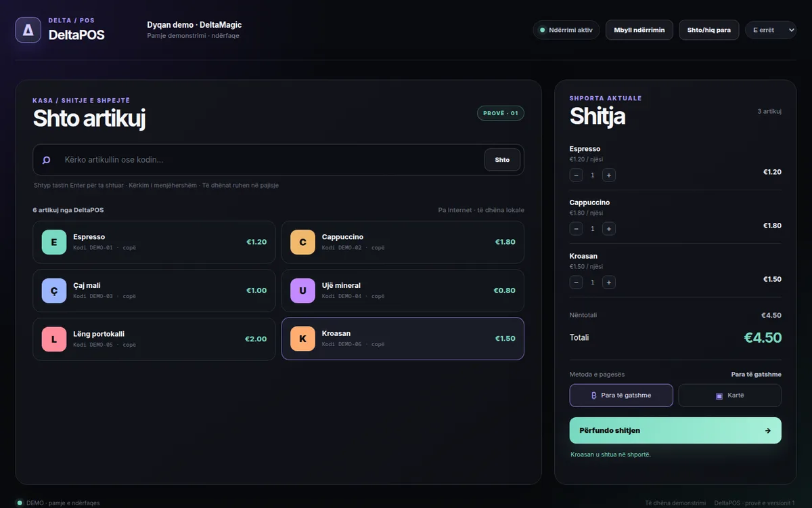
Task: Decrease Espresso quantity with minus button
Action: [577, 175]
